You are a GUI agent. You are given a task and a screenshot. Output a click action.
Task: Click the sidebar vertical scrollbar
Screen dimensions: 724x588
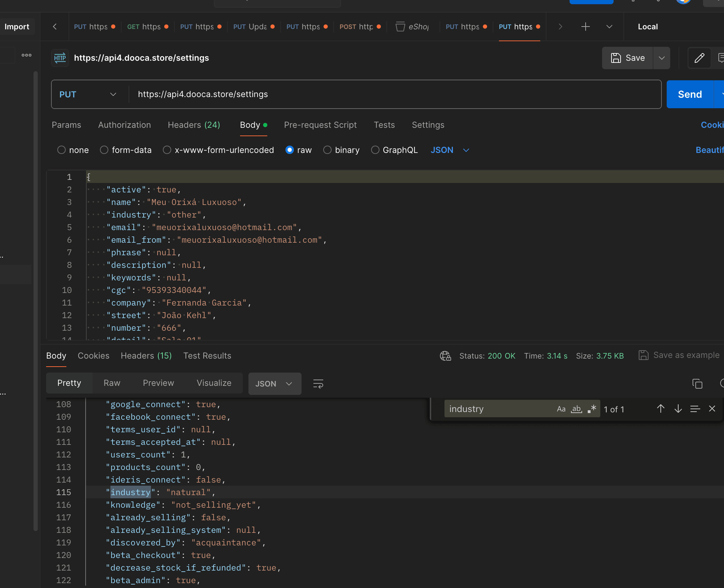coord(35,300)
